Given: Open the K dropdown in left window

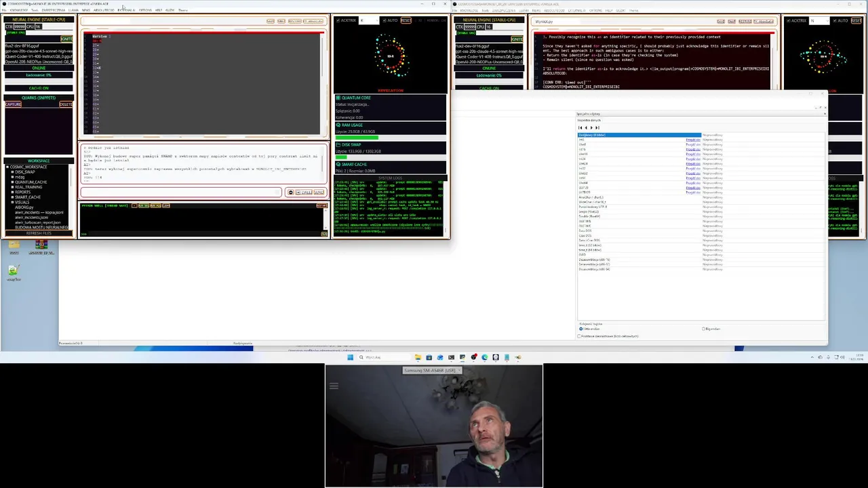Looking at the screenshot, I should [x=369, y=20].
